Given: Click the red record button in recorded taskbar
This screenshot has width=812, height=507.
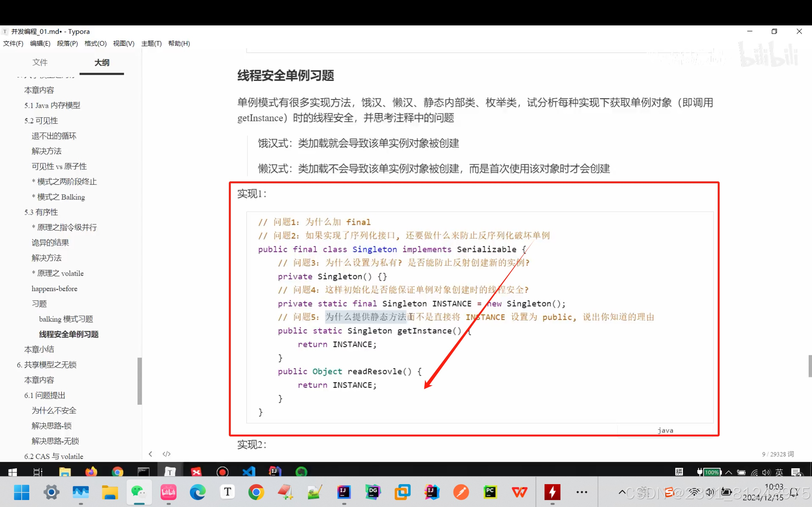Looking at the screenshot, I should coord(223,472).
